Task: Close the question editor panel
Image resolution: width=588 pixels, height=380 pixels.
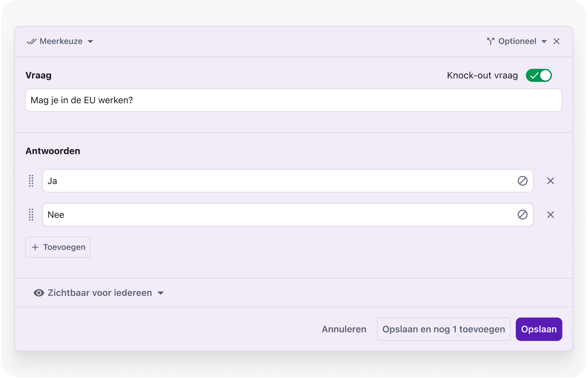Action: point(556,41)
